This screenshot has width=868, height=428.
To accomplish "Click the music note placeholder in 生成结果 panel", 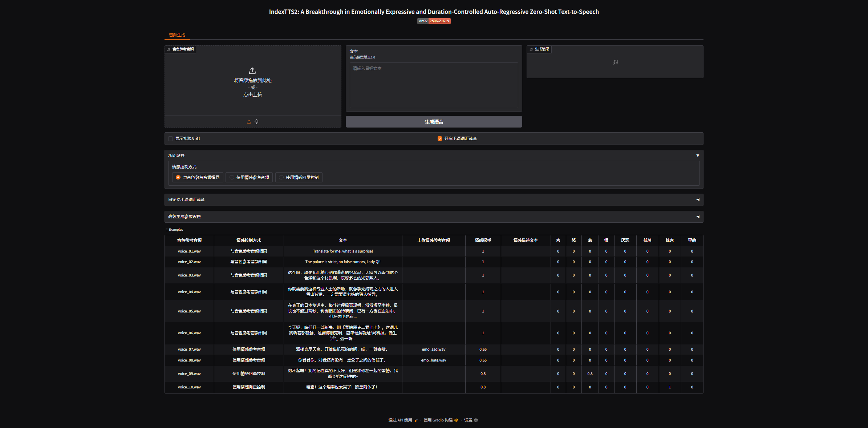I will 615,62.
